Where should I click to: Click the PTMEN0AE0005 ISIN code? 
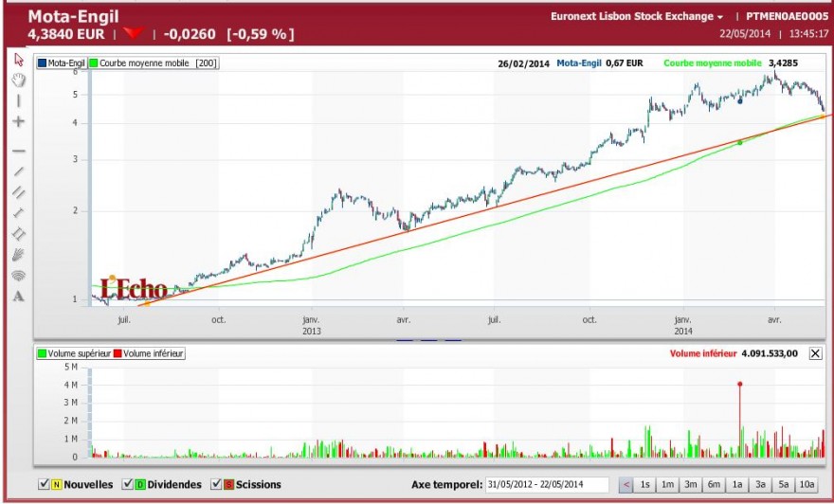pyautogui.click(x=788, y=16)
